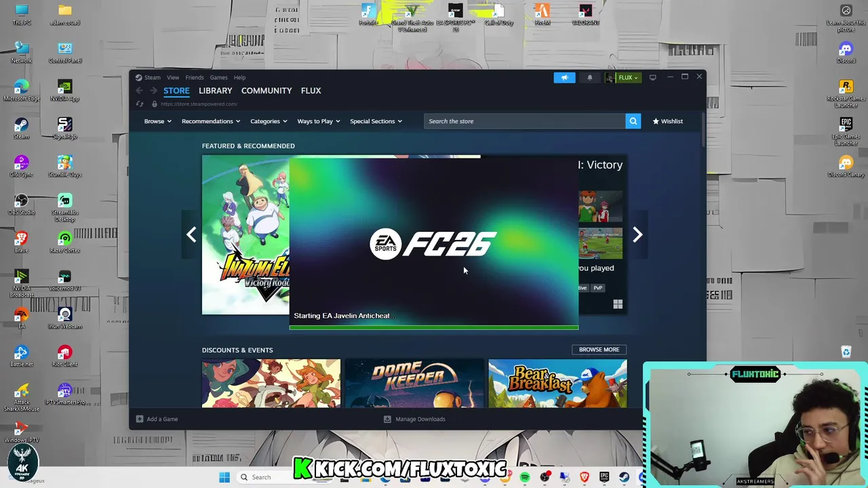Select Epic Games Launcher desktop shortcut
Image resolution: width=868 pixels, height=488 pixels.
pyautogui.click(x=846, y=131)
